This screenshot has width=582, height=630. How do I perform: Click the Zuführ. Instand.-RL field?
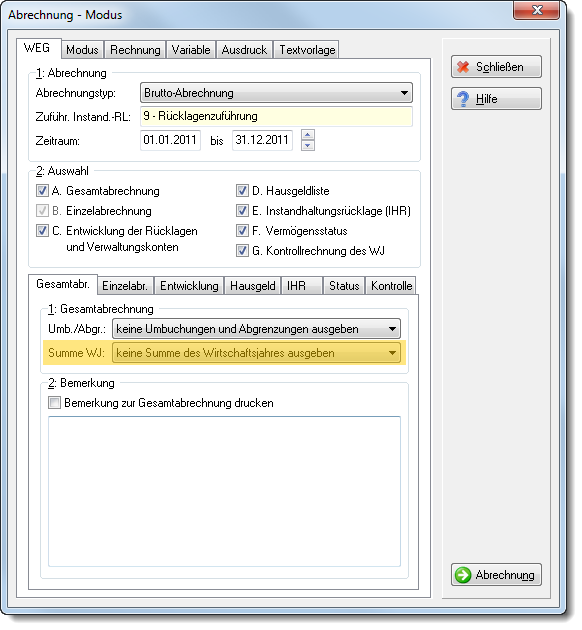(x=276, y=117)
